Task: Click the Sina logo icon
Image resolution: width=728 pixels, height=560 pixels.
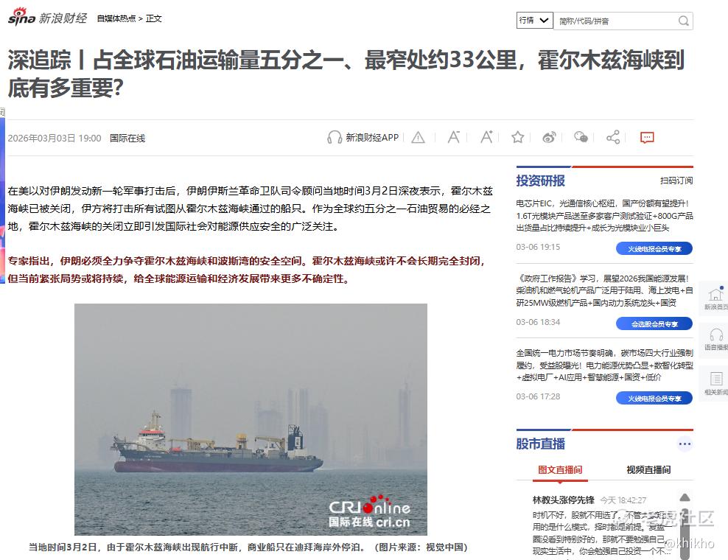Action: pos(21,17)
